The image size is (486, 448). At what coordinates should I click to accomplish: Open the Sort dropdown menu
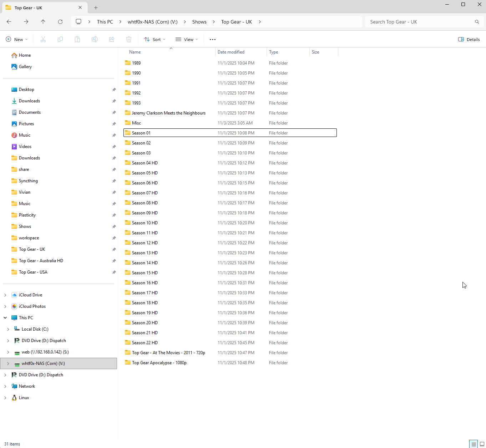[155, 39]
